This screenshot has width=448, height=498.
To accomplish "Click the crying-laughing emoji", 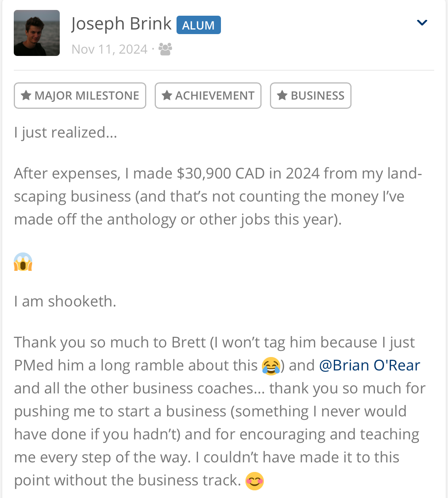I will pos(271,365).
